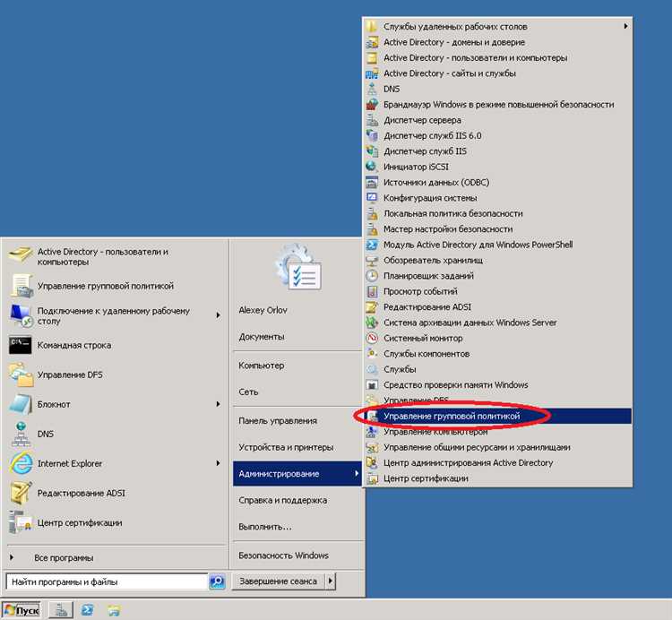
Task: Select Локальная политика безопасности
Action: click(497, 214)
